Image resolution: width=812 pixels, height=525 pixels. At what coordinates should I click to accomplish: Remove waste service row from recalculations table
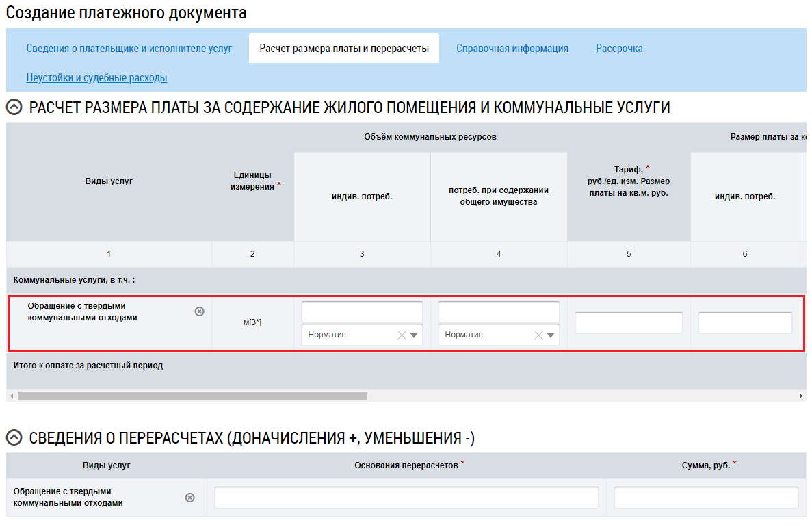tap(190, 498)
